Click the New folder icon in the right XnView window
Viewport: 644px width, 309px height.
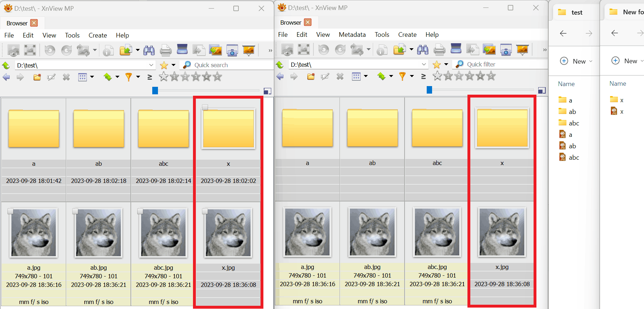311,76
